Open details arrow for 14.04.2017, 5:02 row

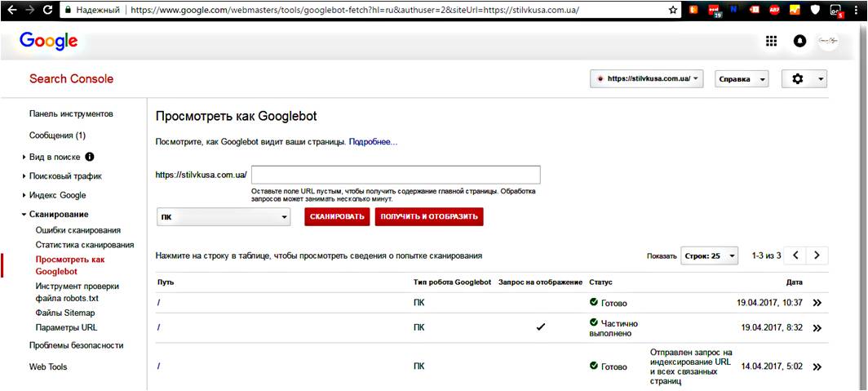click(817, 367)
